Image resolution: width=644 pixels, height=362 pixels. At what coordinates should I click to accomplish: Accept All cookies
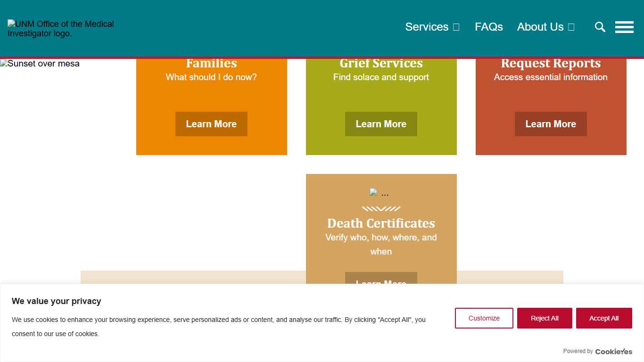click(603, 318)
